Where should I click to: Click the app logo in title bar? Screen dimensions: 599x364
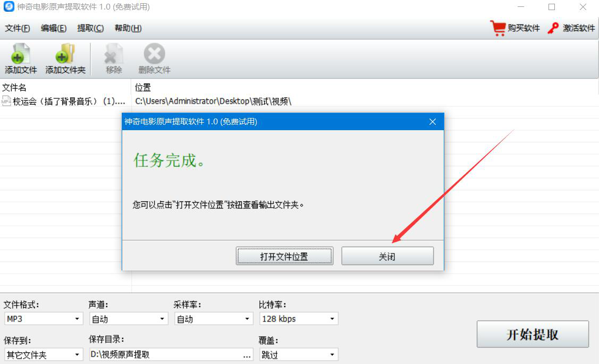coord(9,6)
